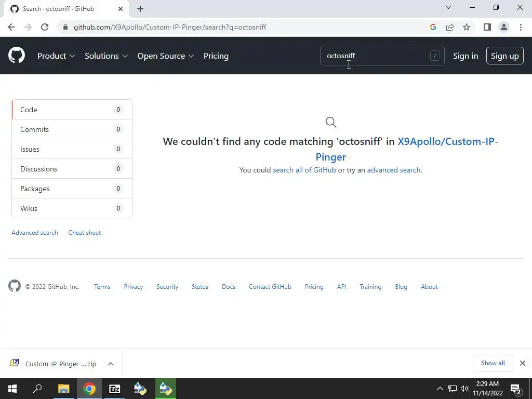
Task: Click the zip file icon in downloads bar
Action: (15, 363)
